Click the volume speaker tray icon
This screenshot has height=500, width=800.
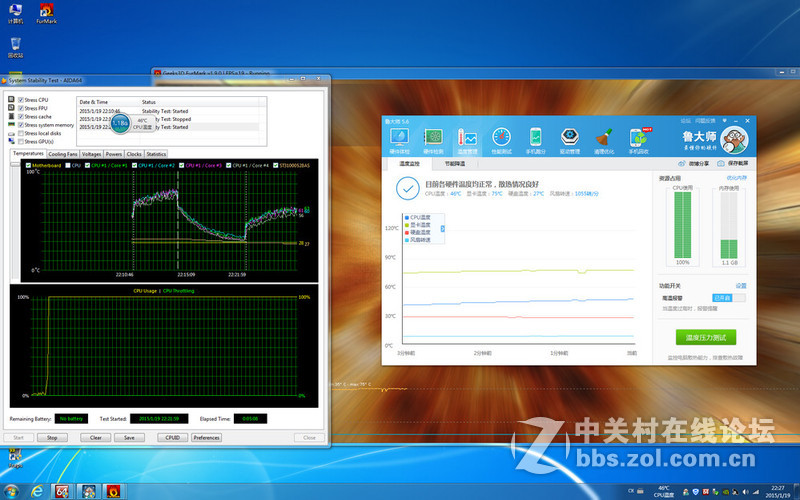(746, 492)
